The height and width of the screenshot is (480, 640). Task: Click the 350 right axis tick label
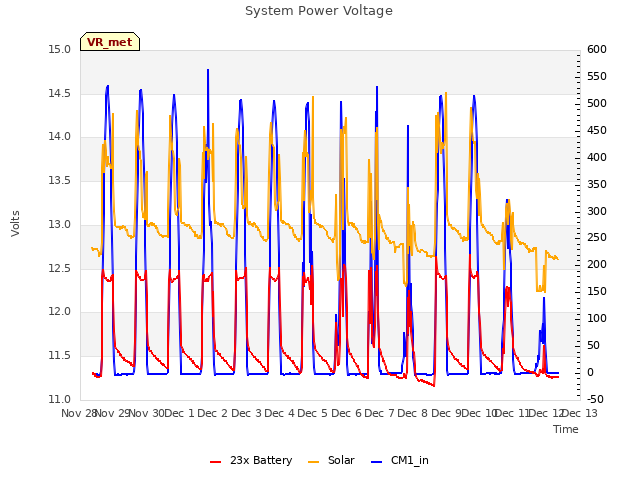tap(597, 184)
